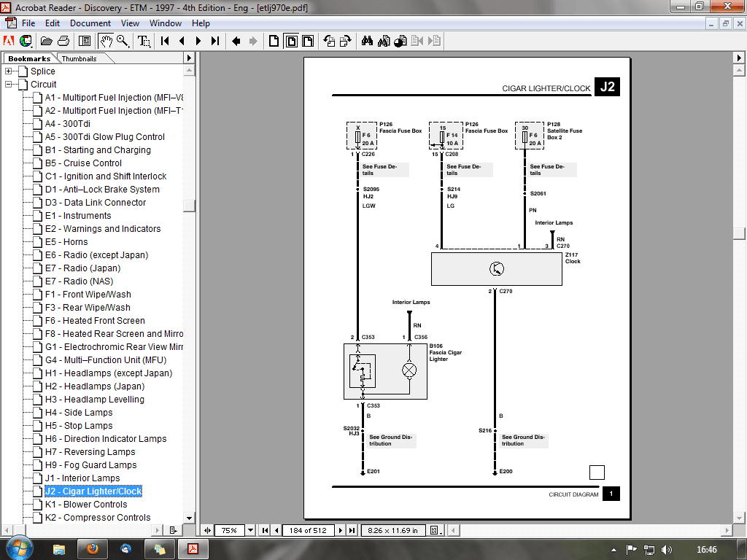Screen dimensions: 747x560
Task: Switch to Fit Width page view
Action: click(309, 42)
